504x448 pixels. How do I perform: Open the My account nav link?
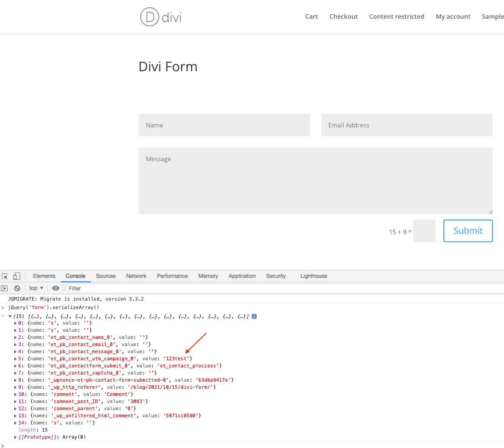[x=453, y=16]
